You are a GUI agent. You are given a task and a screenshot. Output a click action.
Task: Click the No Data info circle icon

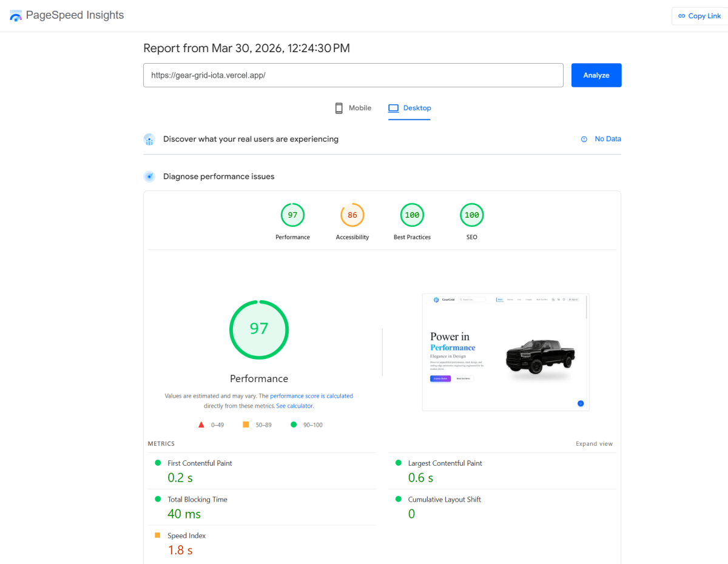(x=584, y=139)
